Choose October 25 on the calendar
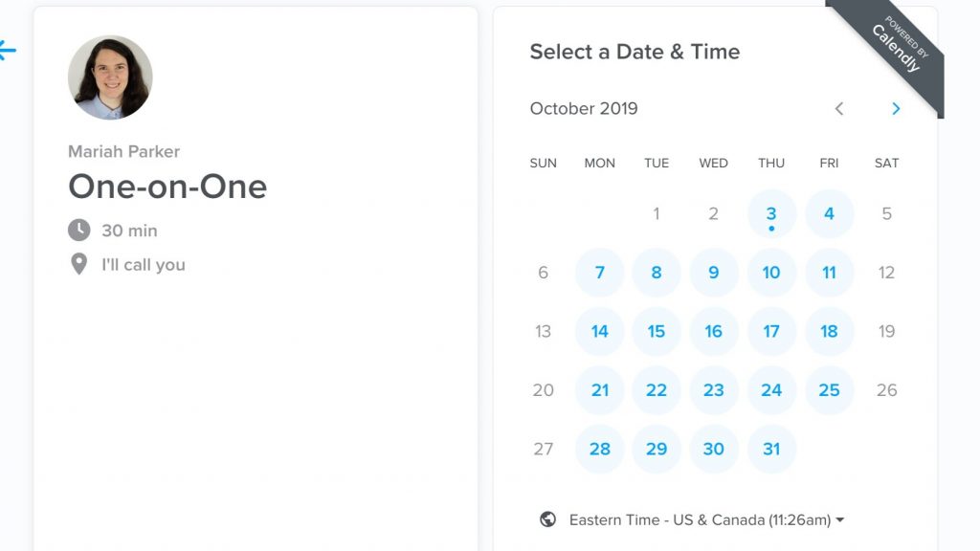The height and width of the screenshot is (551, 980). [829, 390]
